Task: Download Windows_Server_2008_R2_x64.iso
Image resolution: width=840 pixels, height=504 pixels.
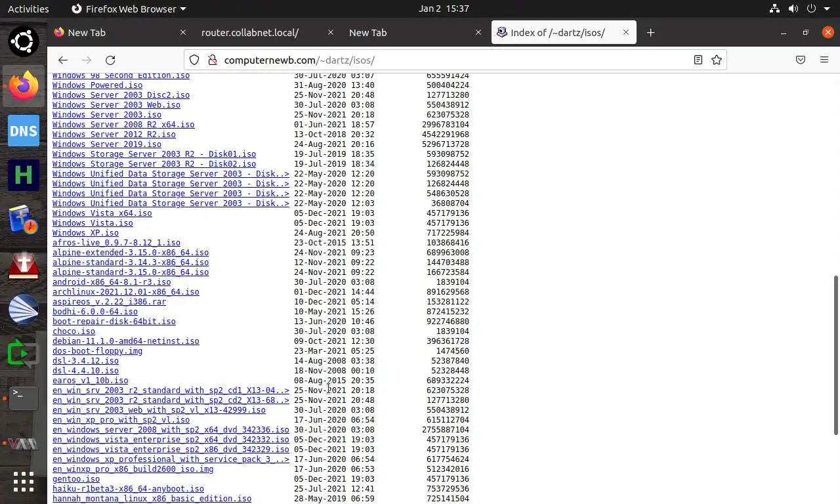Action: click(x=123, y=125)
